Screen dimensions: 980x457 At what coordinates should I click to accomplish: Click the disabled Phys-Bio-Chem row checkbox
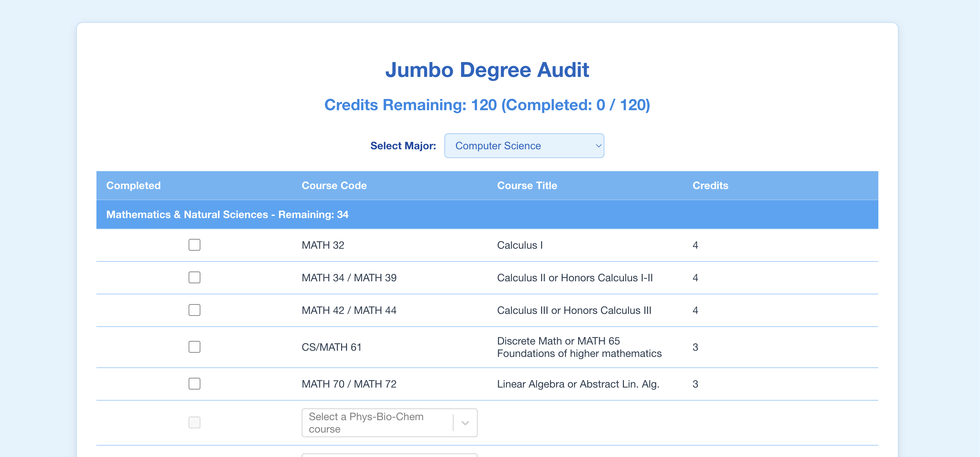pos(195,422)
